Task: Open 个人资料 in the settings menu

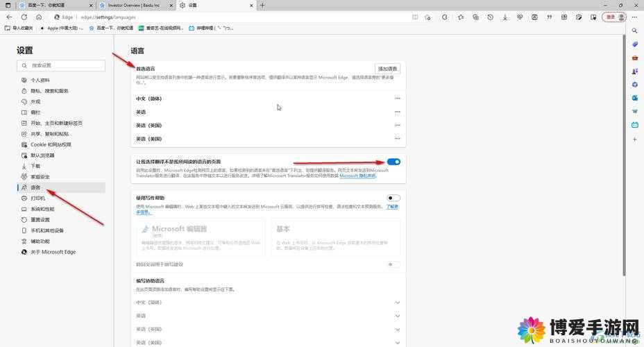Action: [61, 80]
